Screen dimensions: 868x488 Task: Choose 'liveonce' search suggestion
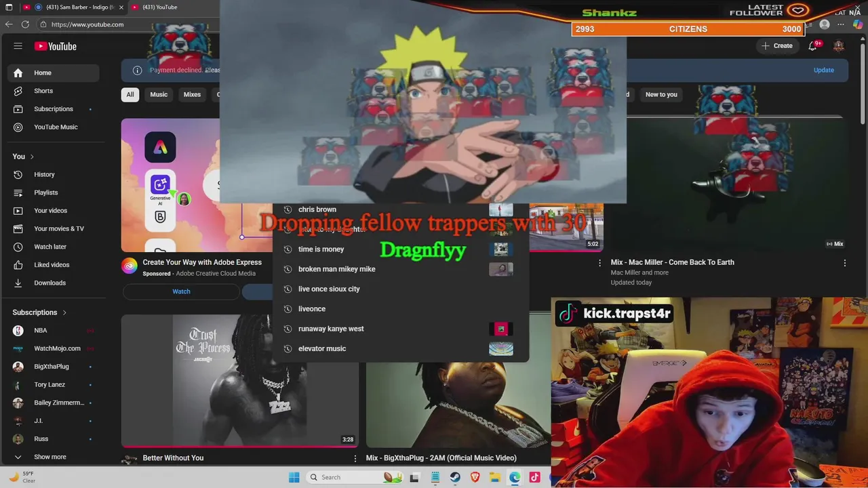(400, 309)
